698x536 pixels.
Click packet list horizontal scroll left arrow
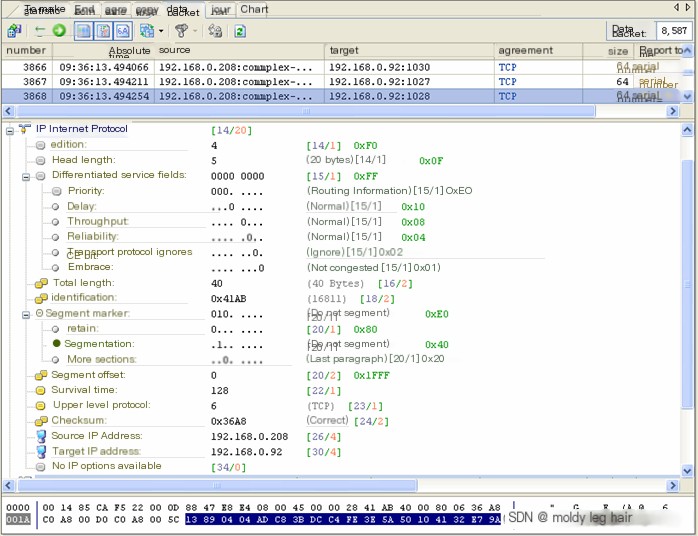8,111
